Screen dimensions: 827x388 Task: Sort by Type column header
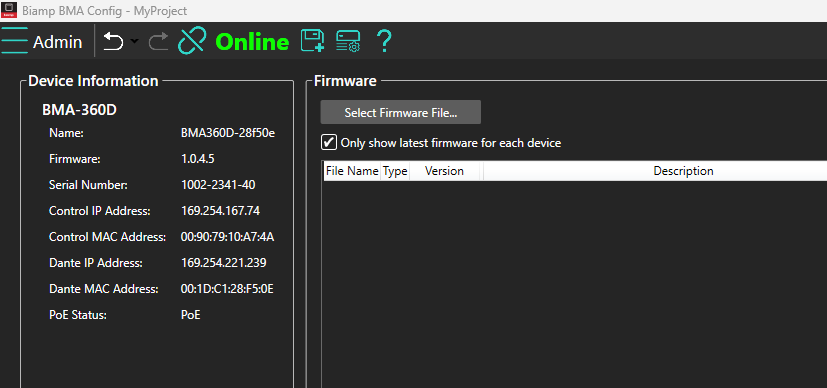coord(395,171)
